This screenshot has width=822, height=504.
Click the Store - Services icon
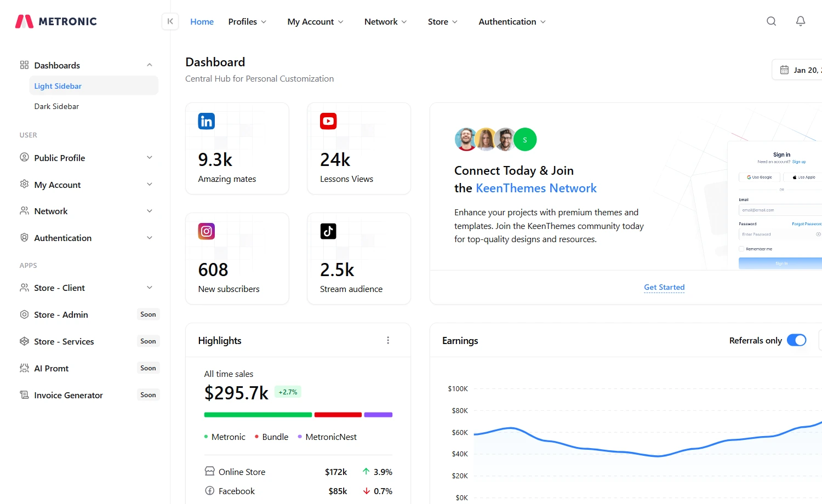click(x=24, y=341)
